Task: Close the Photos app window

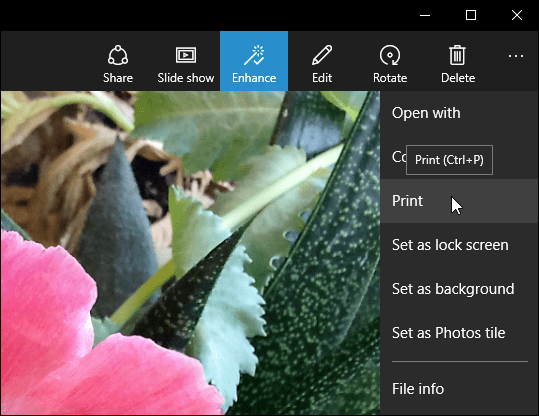Action: [517, 15]
